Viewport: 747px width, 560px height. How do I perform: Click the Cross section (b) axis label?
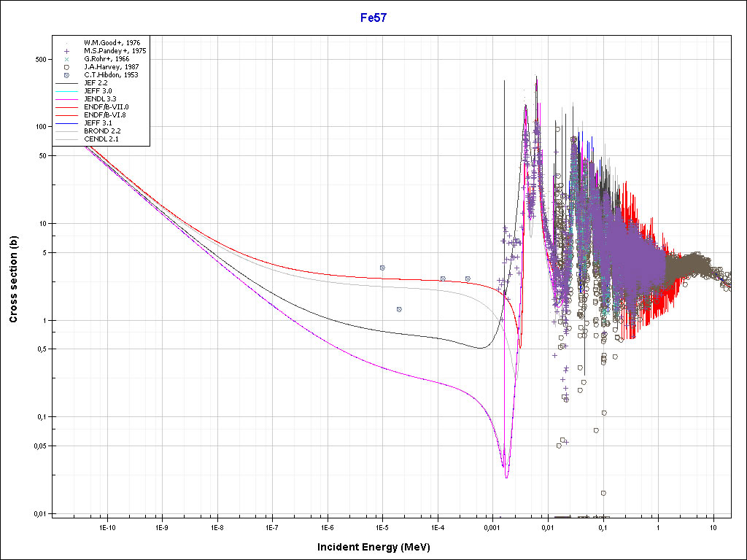[x=13, y=279]
